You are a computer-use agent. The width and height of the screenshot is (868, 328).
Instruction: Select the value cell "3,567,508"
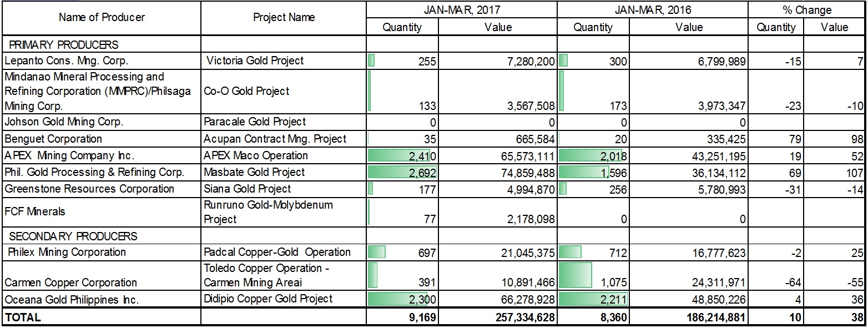tap(497, 91)
